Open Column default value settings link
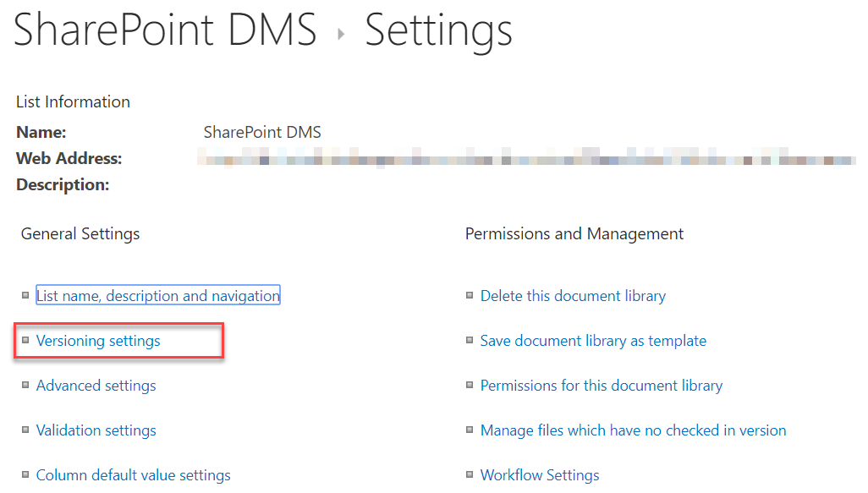 133,475
